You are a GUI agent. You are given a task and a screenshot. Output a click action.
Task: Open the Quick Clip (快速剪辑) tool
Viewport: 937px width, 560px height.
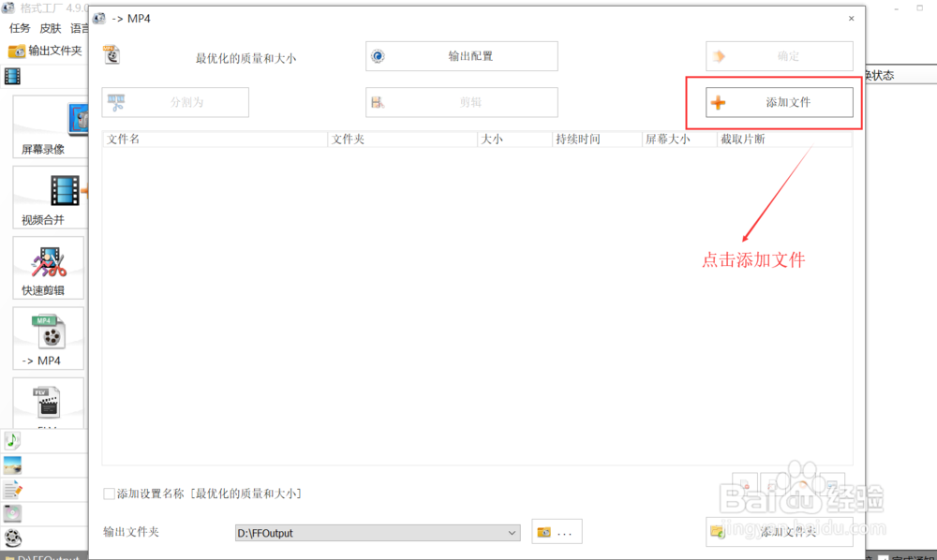48,266
